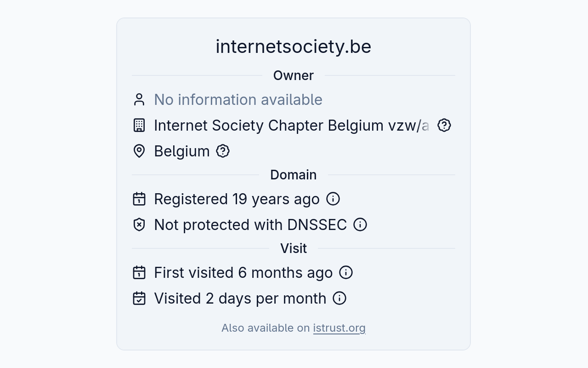Open info icon for Registered 19 years ago
The height and width of the screenshot is (368, 588).
coord(333,199)
